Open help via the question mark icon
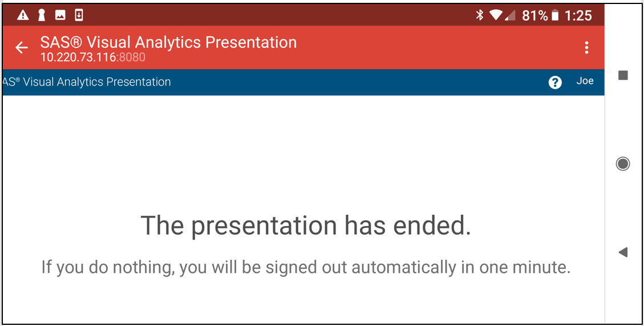This screenshot has height=326, width=644. 555,82
